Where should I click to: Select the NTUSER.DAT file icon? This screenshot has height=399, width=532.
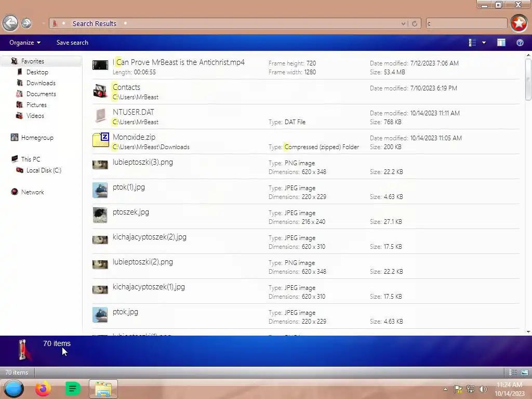[x=100, y=116]
